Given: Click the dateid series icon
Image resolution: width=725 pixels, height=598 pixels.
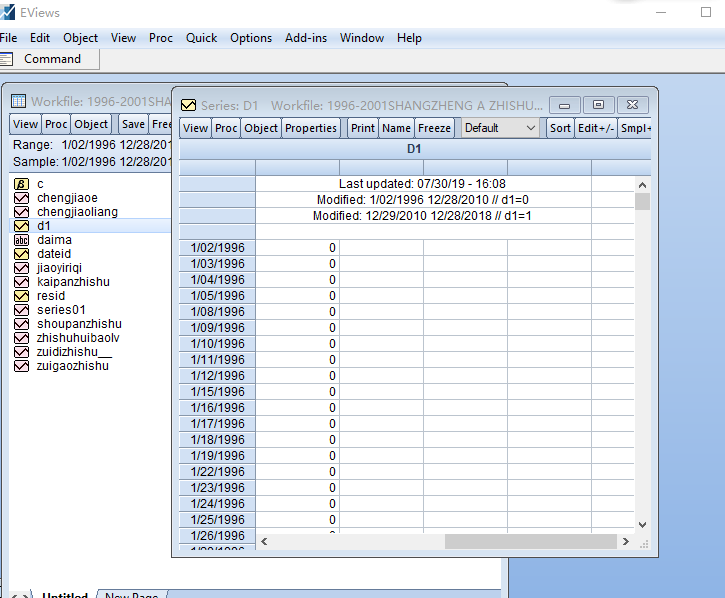Looking at the screenshot, I should point(20,254).
